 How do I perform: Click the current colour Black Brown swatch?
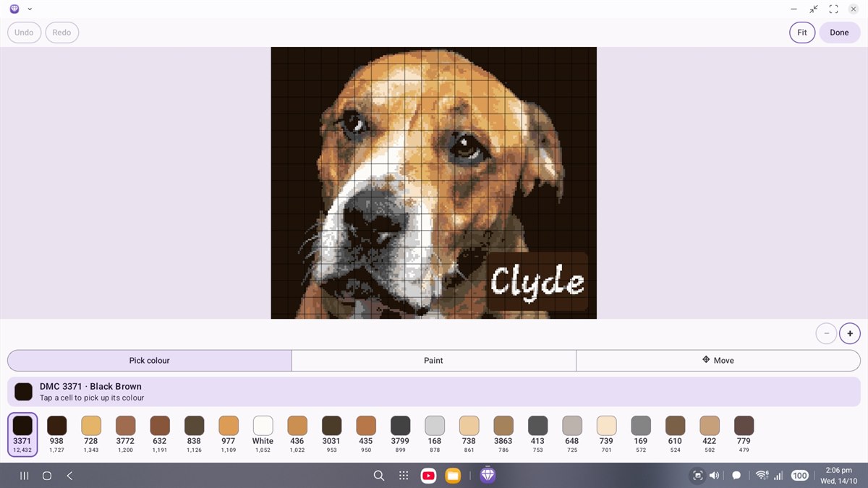tap(23, 392)
